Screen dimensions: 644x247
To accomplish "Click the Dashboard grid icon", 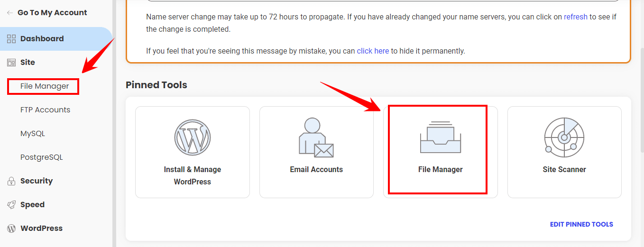I will (11, 39).
